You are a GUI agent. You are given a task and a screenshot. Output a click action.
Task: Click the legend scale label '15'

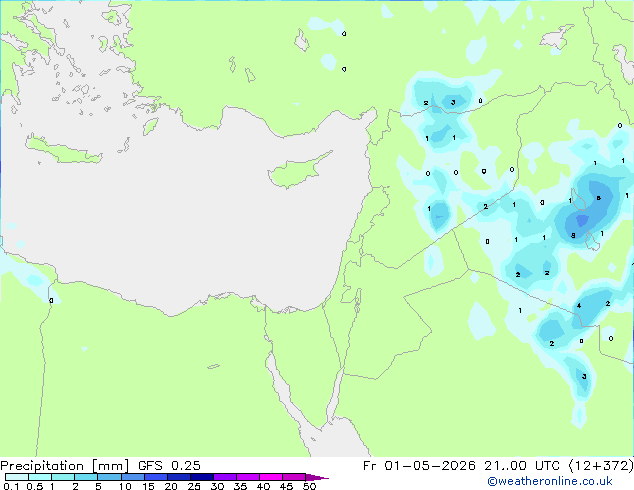point(148,486)
